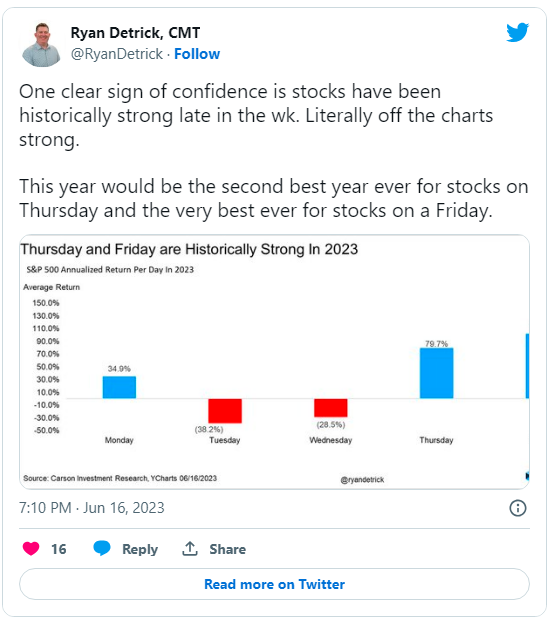Click the pink heart like icon

(31, 549)
